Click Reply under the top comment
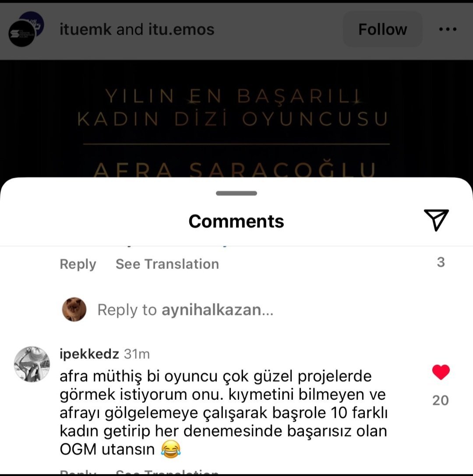 click(x=78, y=264)
